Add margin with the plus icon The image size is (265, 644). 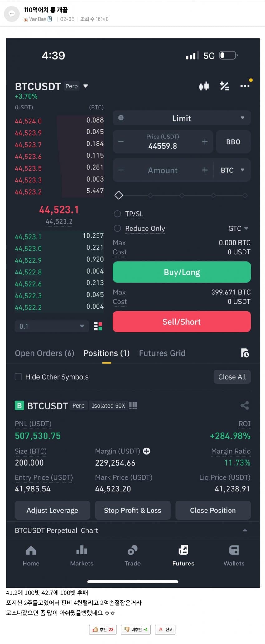click(147, 451)
